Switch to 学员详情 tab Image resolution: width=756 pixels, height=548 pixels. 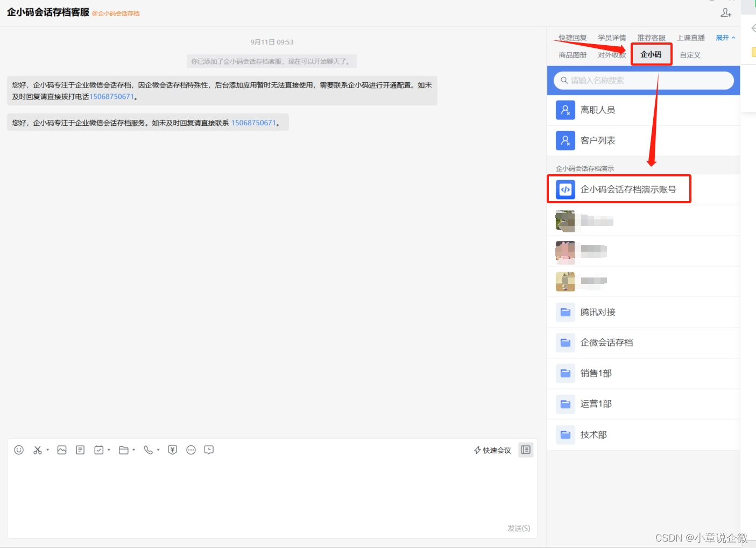[612, 38]
